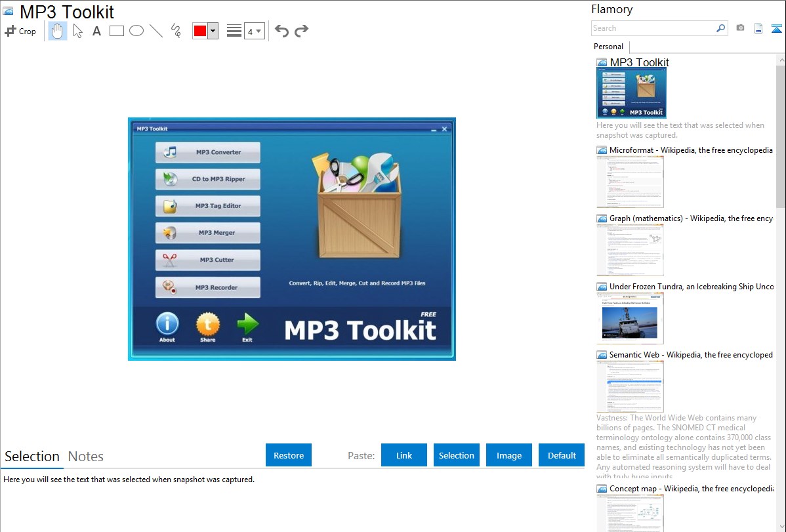Open the Microformat snapshot thumbnail
Image resolution: width=786 pixels, height=532 pixels.
pyautogui.click(x=630, y=182)
